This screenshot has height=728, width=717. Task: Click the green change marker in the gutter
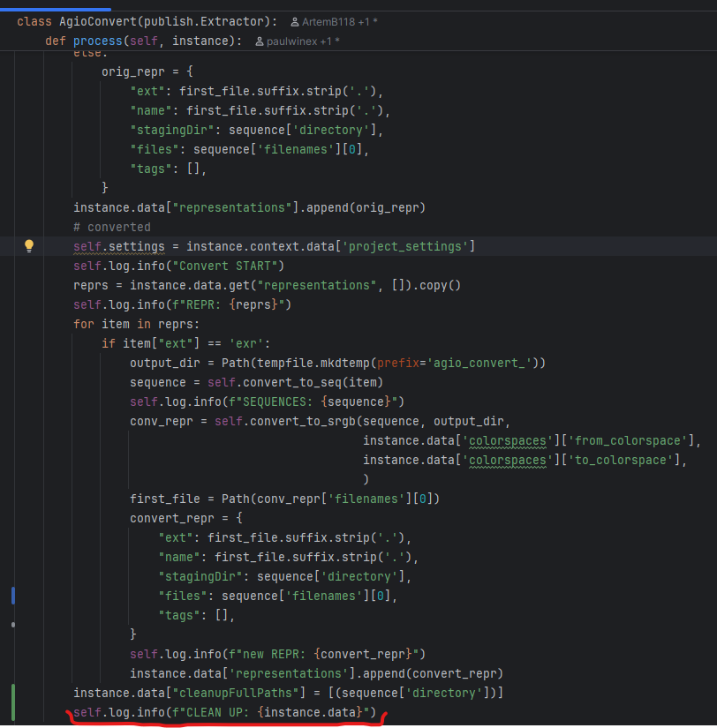(x=13, y=702)
